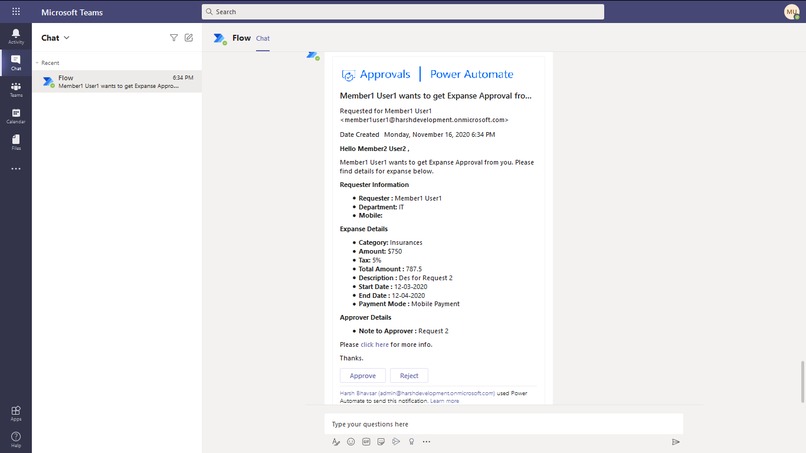This screenshot has height=453, width=806.
Task: Open the sticker picker
Action: [381, 442]
